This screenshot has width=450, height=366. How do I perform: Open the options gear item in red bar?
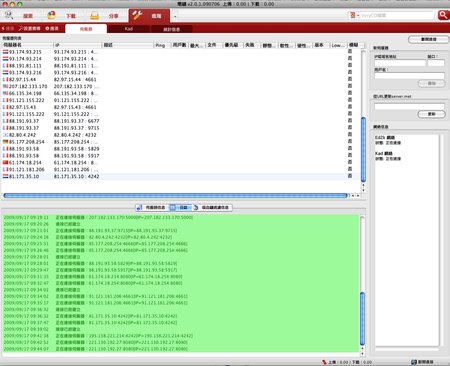tap(52, 29)
